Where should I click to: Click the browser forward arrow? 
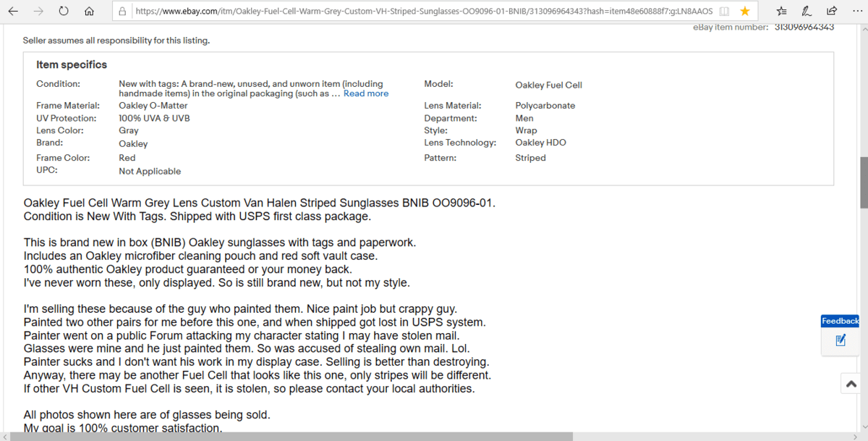tap(39, 11)
